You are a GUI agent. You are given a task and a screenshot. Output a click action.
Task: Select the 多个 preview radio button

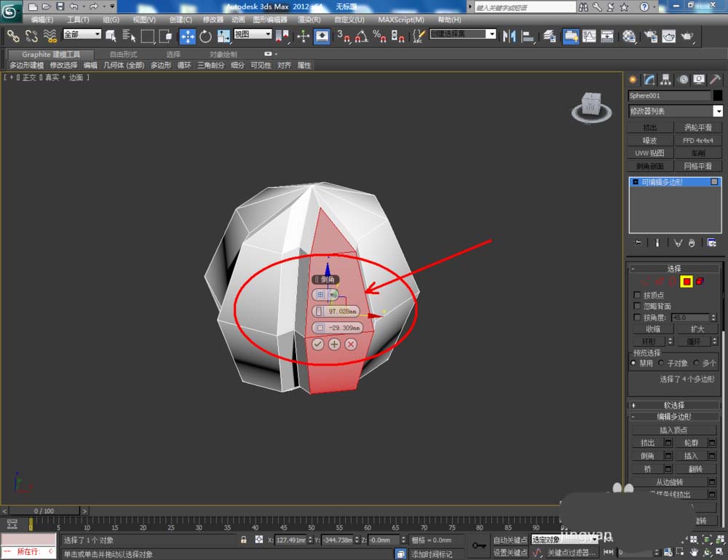696,363
